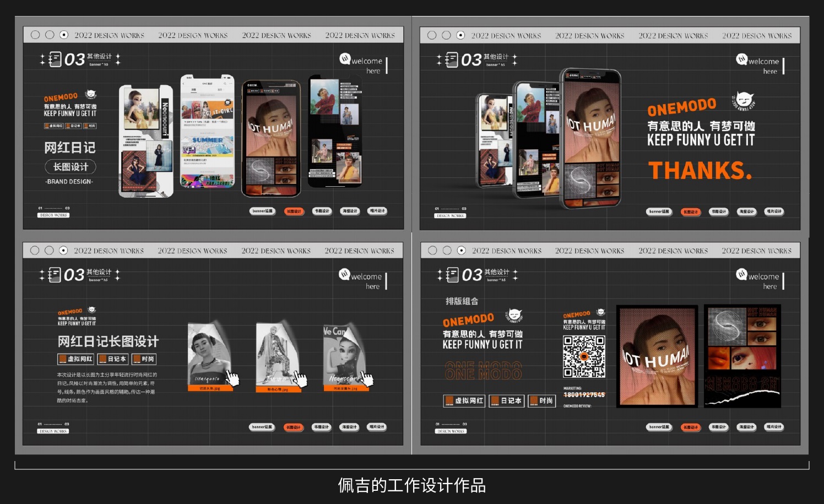Viewport: 824px width, 504px height.
Task: Click the -BRAND DESIGN- caption
Action: click(69, 182)
